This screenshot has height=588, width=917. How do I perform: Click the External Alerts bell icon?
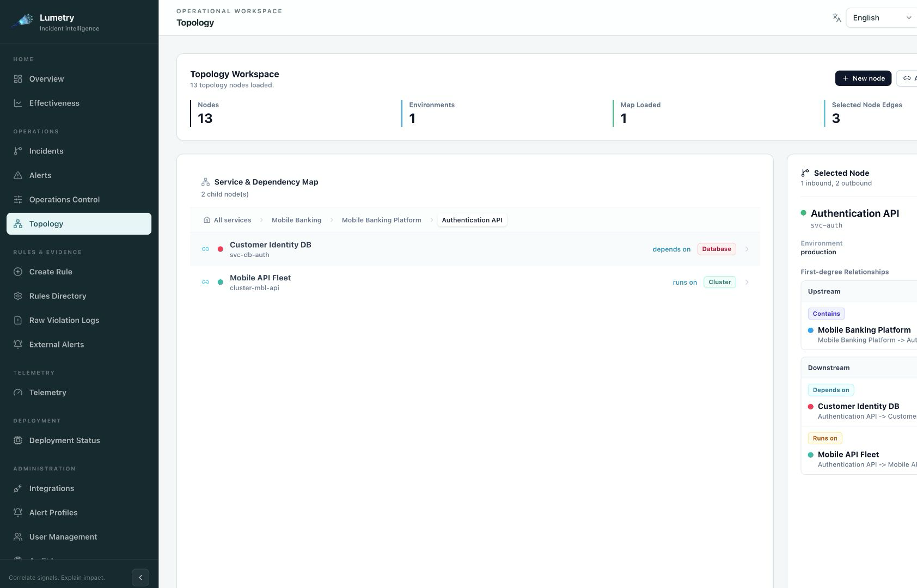click(x=18, y=345)
